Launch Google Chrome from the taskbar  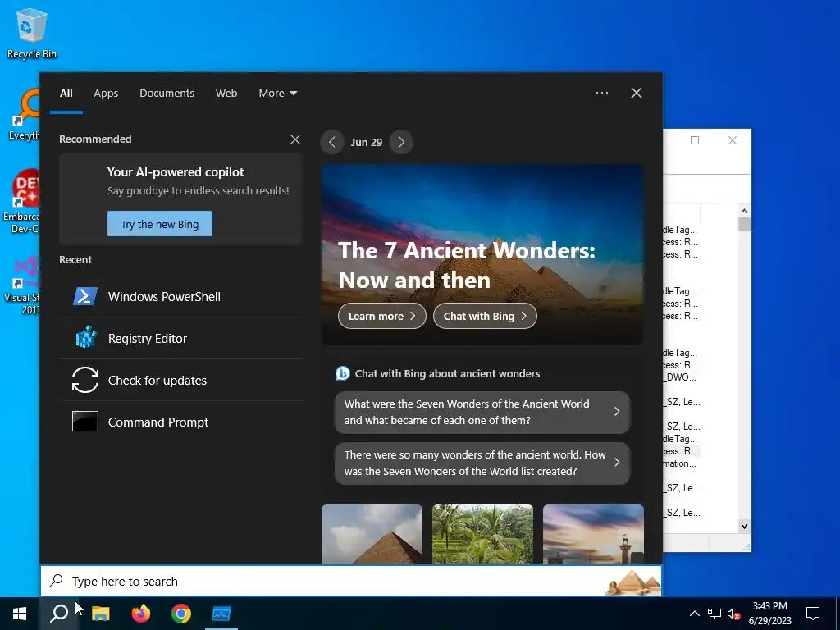tap(181, 614)
